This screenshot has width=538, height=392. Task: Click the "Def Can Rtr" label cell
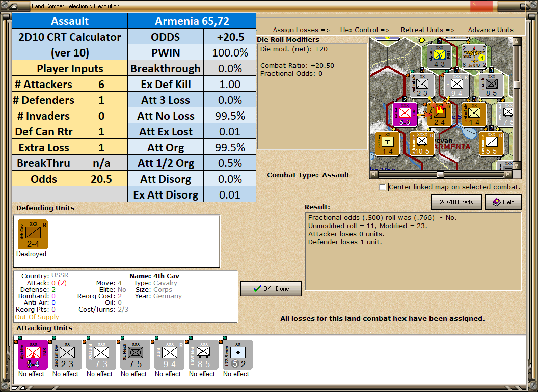click(x=44, y=132)
